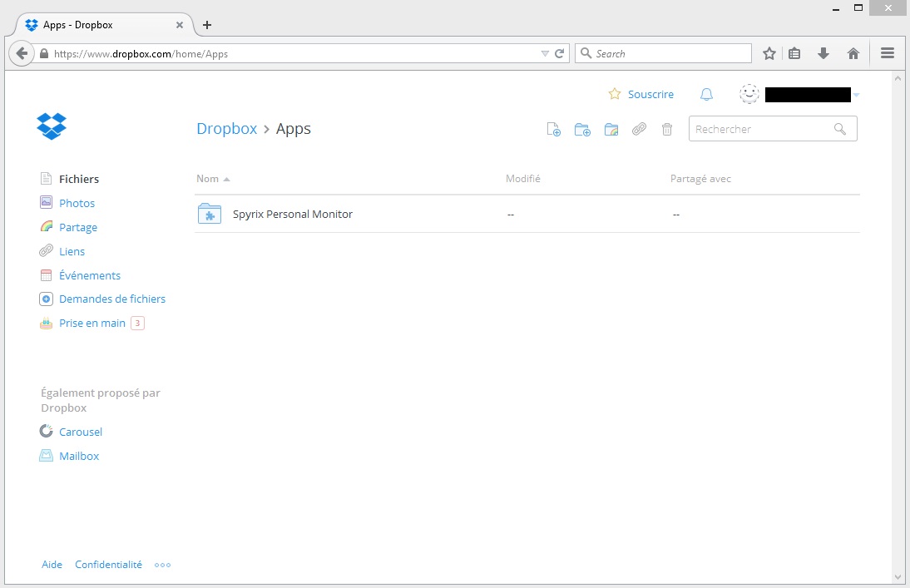Image resolution: width=910 pixels, height=588 pixels.
Task: Open the Confidentialité footer link
Action: [x=108, y=564]
